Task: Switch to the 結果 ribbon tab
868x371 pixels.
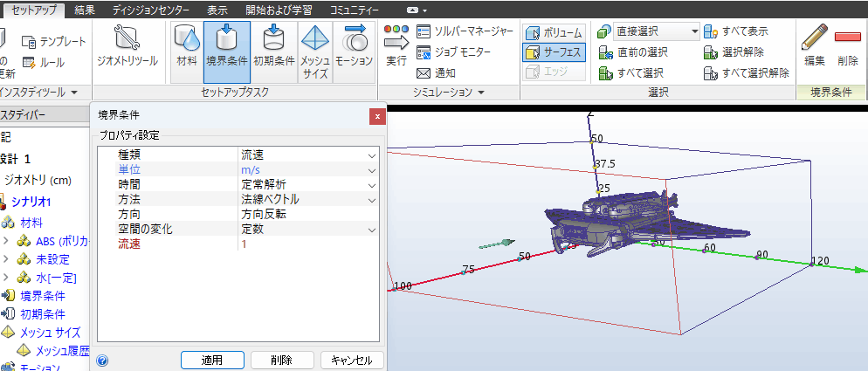Action: pyautogui.click(x=83, y=10)
